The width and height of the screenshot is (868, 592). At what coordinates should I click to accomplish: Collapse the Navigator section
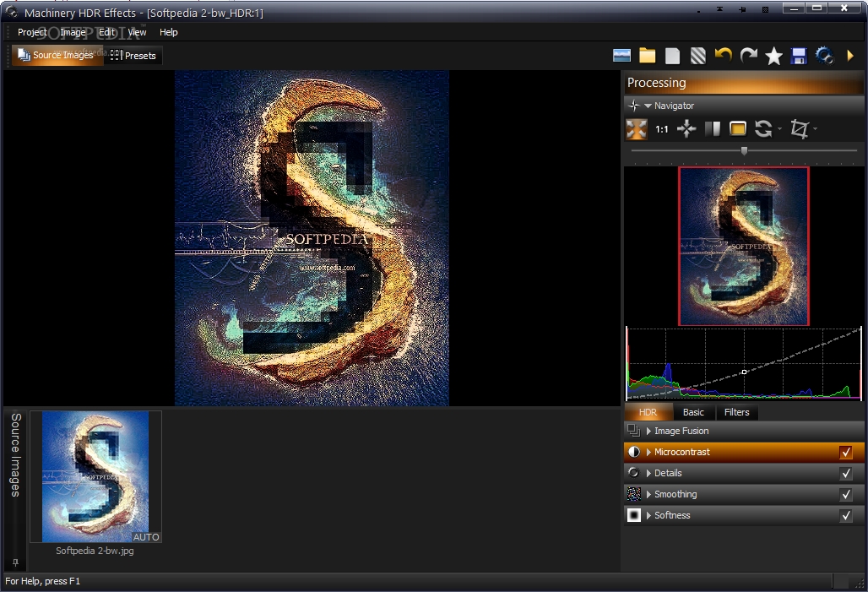point(648,106)
